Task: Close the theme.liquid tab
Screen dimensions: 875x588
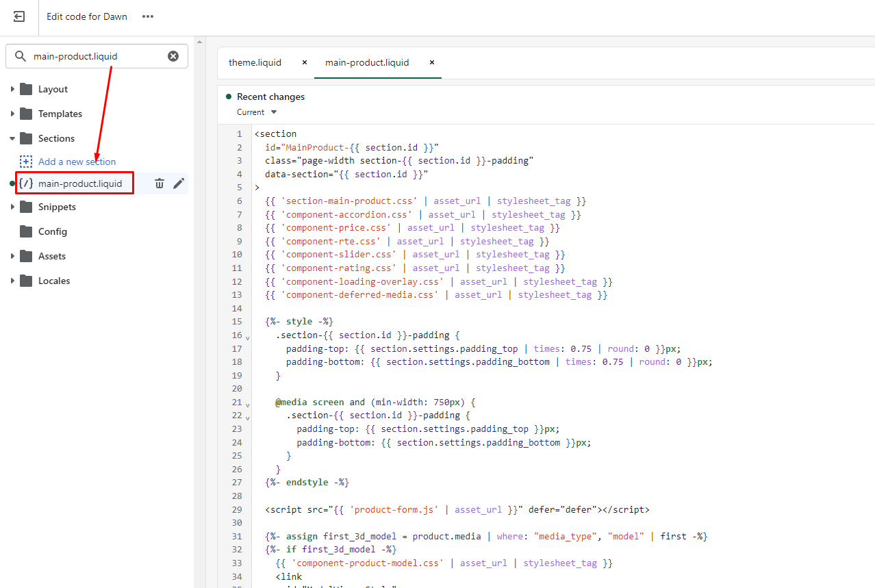Action: point(305,62)
